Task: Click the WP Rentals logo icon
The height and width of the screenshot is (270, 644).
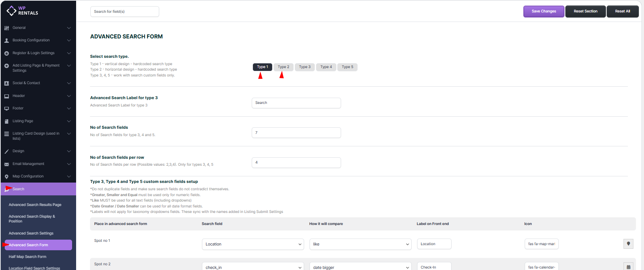Action: coord(11,11)
